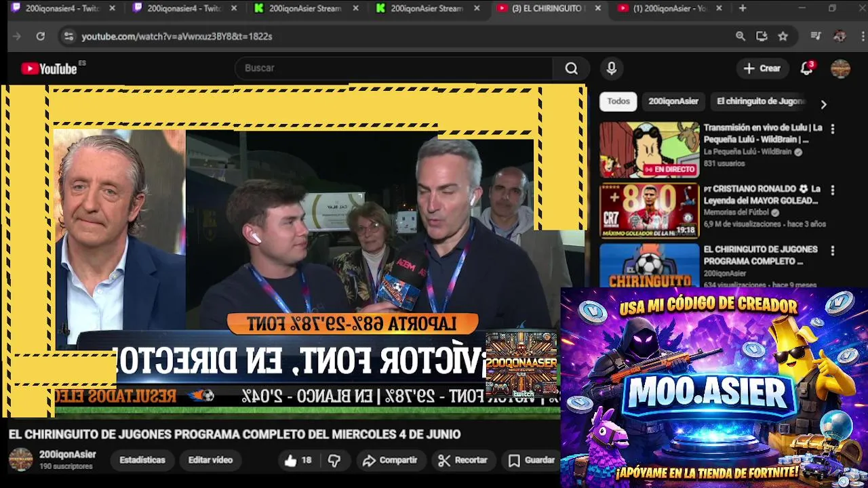Close the (1) 200iqonAsier YouTube tab
This screenshot has height=488, width=868.
point(719,8)
